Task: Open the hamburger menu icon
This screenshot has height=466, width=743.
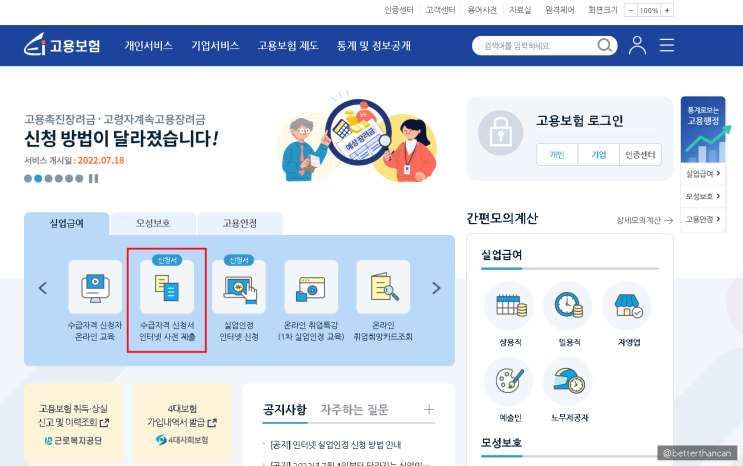Action: 667,46
